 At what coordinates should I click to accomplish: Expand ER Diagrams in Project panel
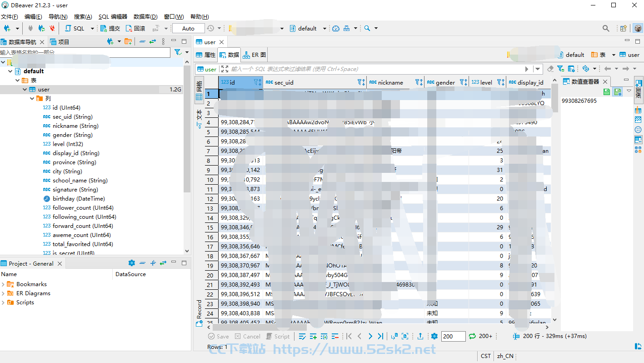coord(3,293)
